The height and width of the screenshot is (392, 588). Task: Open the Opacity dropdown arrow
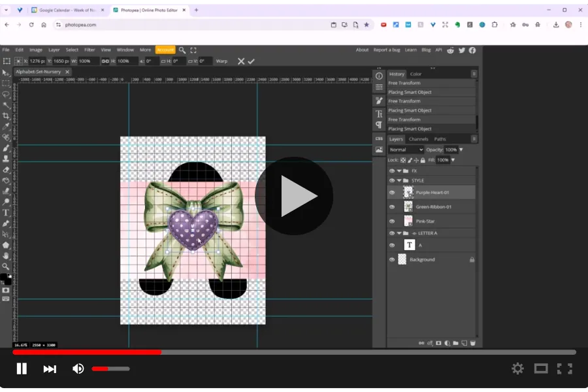click(x=462, y=150)
